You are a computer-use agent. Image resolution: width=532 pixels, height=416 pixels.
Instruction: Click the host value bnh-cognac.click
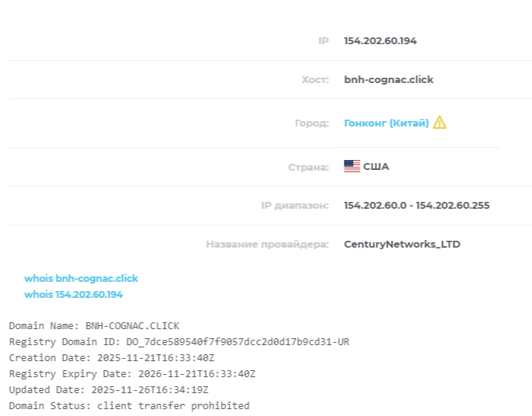389,79
